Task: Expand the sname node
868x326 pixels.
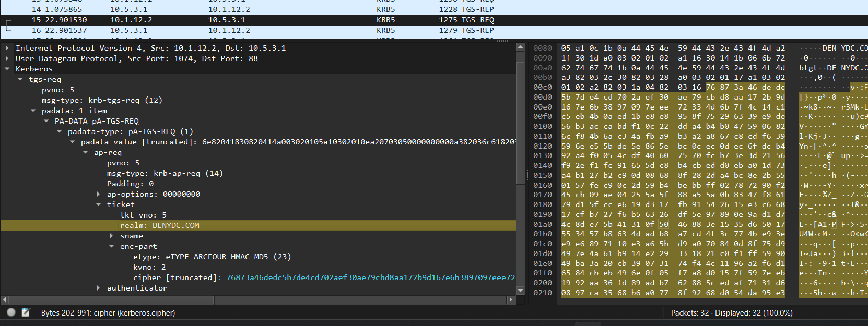Action: (111, 236)
